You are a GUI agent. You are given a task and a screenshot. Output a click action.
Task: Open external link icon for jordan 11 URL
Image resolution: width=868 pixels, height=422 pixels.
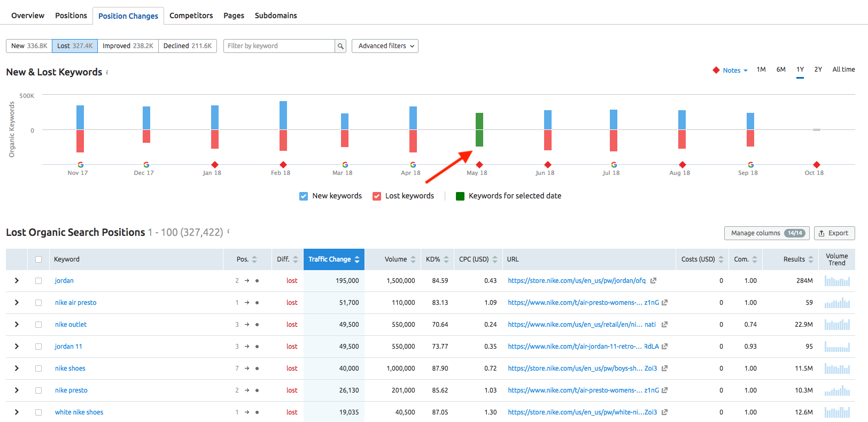point(664,347)
